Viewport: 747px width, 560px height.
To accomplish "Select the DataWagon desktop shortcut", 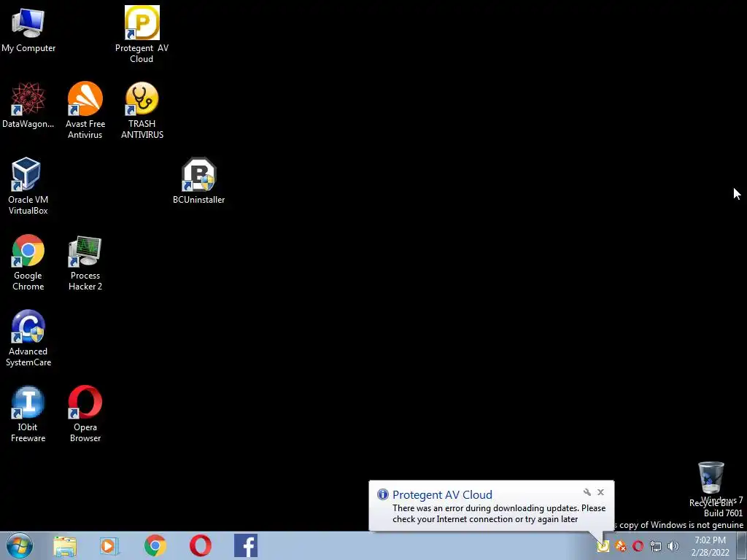I will point(28,105).
